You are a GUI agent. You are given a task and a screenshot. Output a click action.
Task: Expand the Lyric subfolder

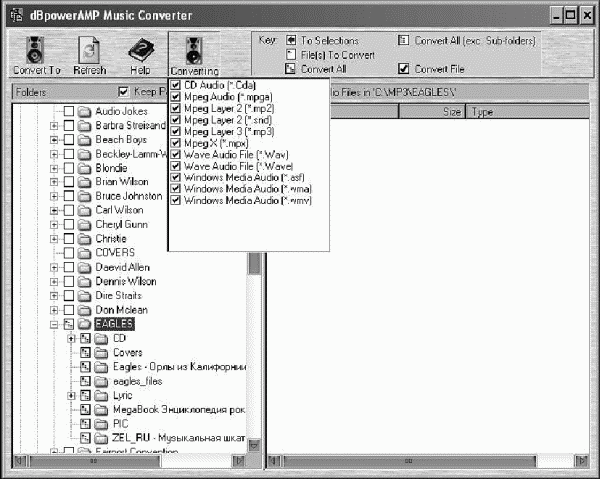[71, 396]
